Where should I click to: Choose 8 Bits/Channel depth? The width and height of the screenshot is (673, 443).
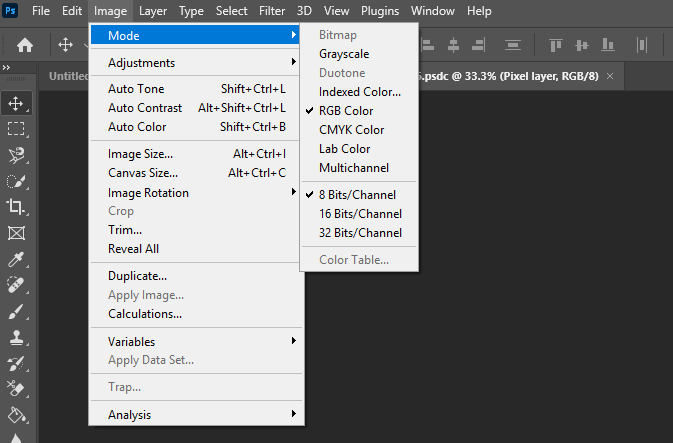[x=359, y=195]
